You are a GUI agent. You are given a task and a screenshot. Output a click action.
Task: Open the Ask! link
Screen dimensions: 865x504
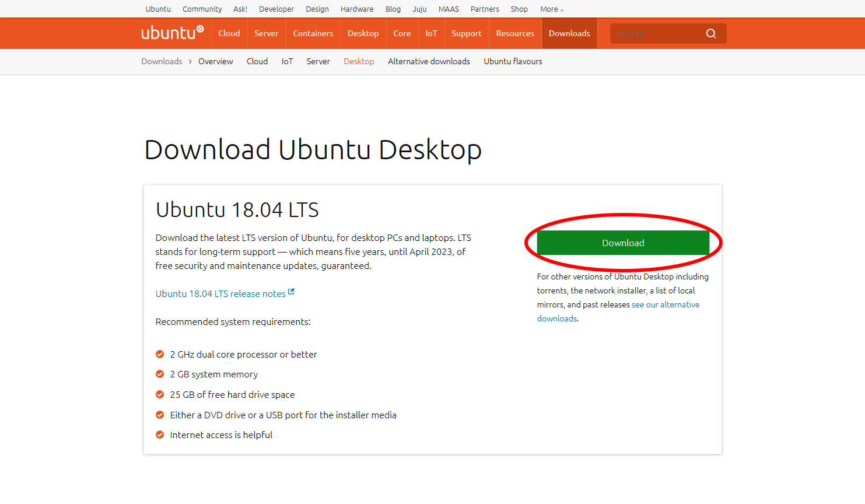(x=240, y=9)
